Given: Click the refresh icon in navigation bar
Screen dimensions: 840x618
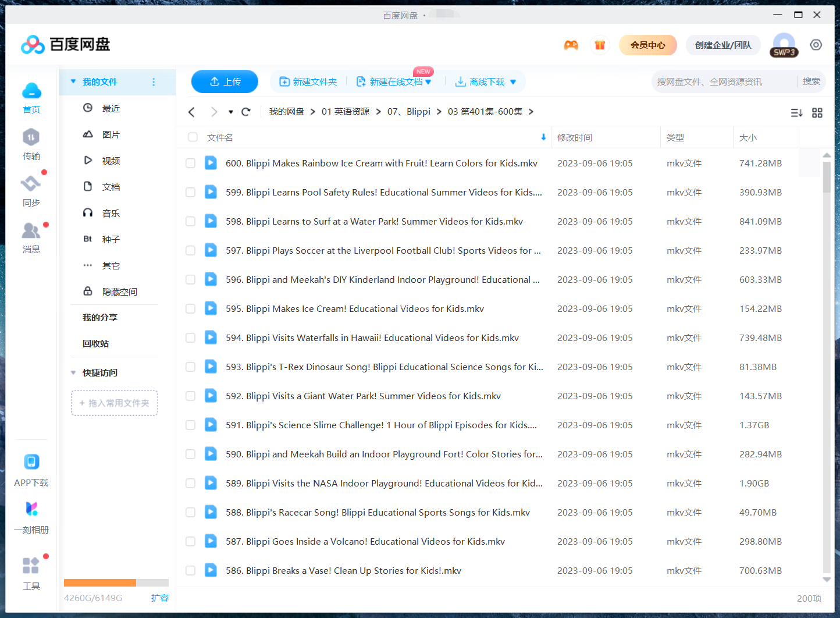Looking at the screenshot, I should pos(246,112).
